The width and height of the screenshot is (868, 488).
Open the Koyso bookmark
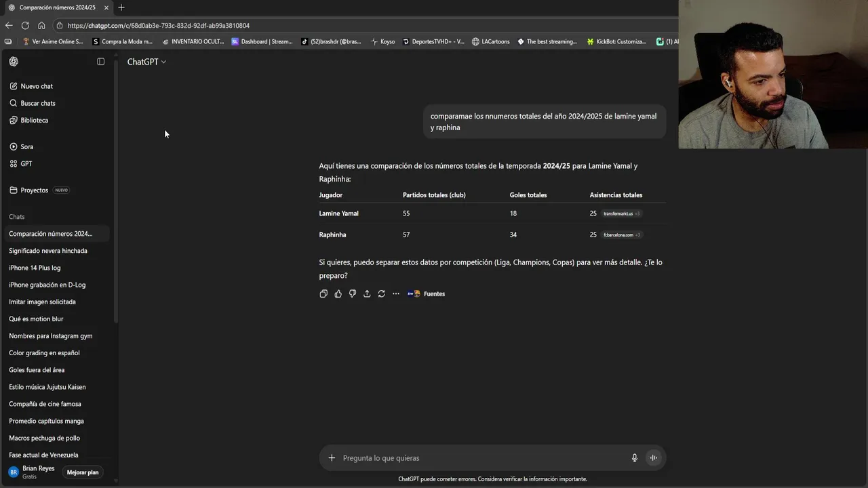tap(383, 41)
